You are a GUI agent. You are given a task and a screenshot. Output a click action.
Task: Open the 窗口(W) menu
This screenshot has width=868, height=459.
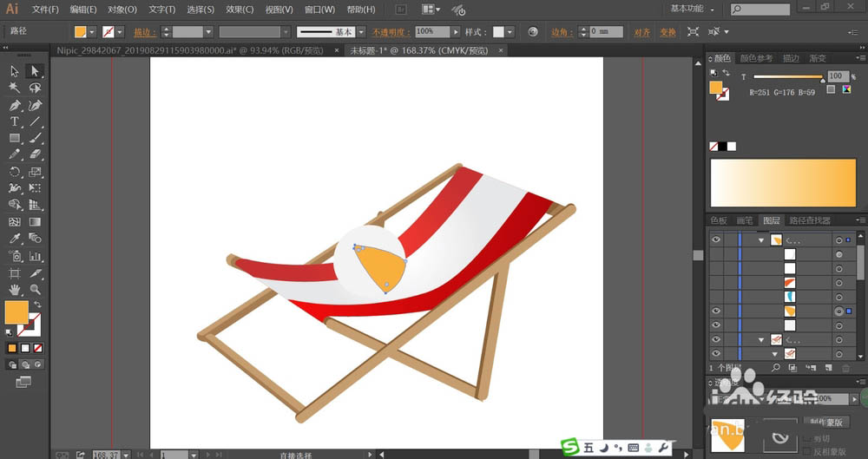[320, 10]
